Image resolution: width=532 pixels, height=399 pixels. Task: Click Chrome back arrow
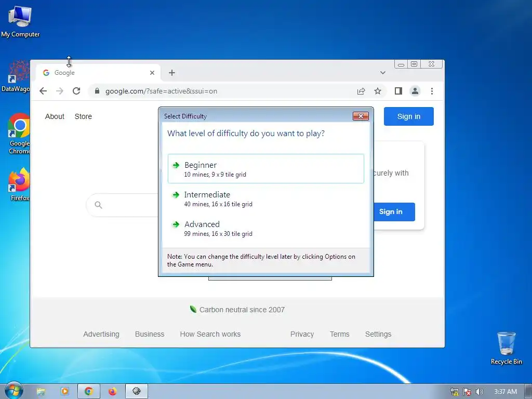[x=43, y=91]
